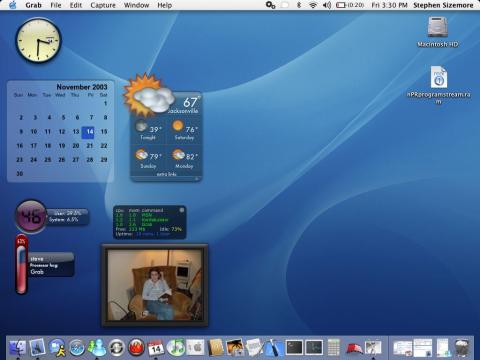The width and height of the screenshot is (480, 360).
Task: Click the User CPU percentage readout
Action: [67, 213]
